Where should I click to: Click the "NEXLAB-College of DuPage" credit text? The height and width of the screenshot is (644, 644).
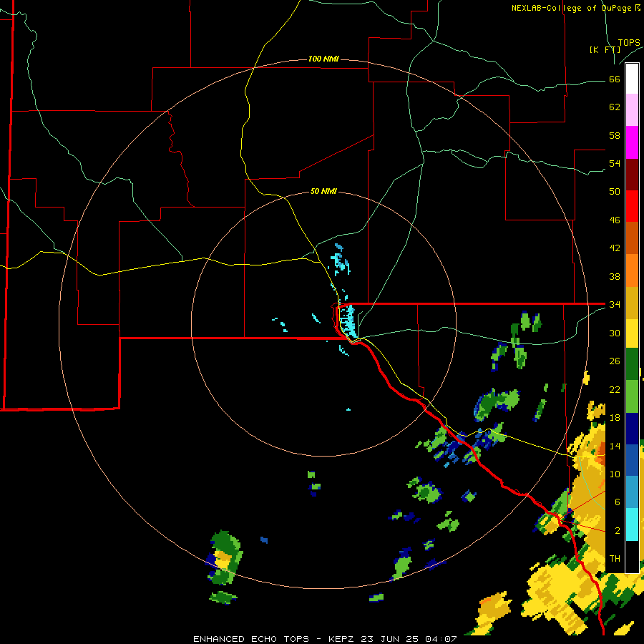click(571, 8)
